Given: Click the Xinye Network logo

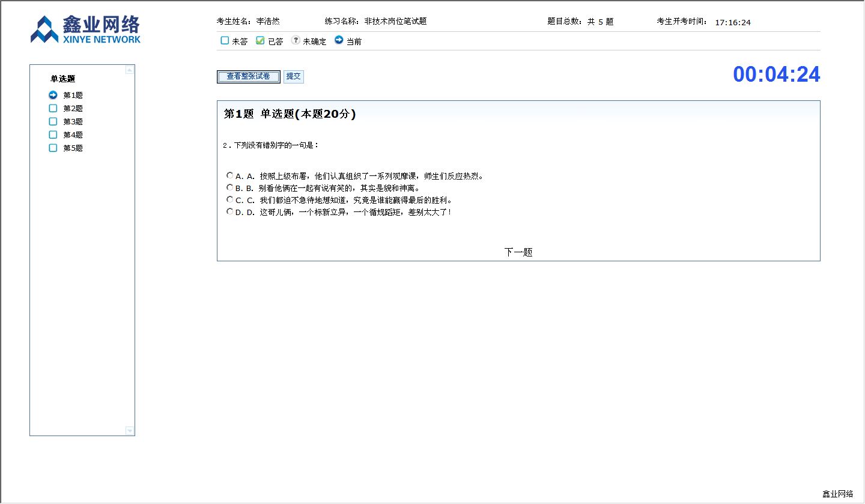Looking at the screenshot, I should pos(85,29).
